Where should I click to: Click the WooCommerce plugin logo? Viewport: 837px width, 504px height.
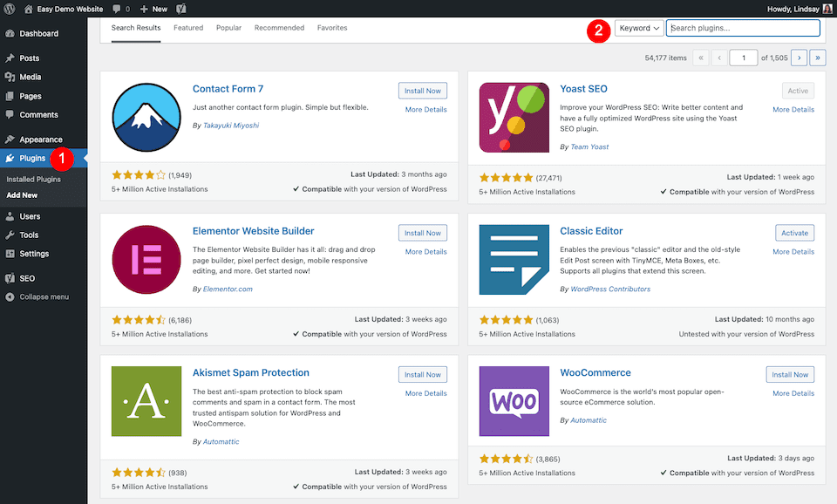pos(514,402)
